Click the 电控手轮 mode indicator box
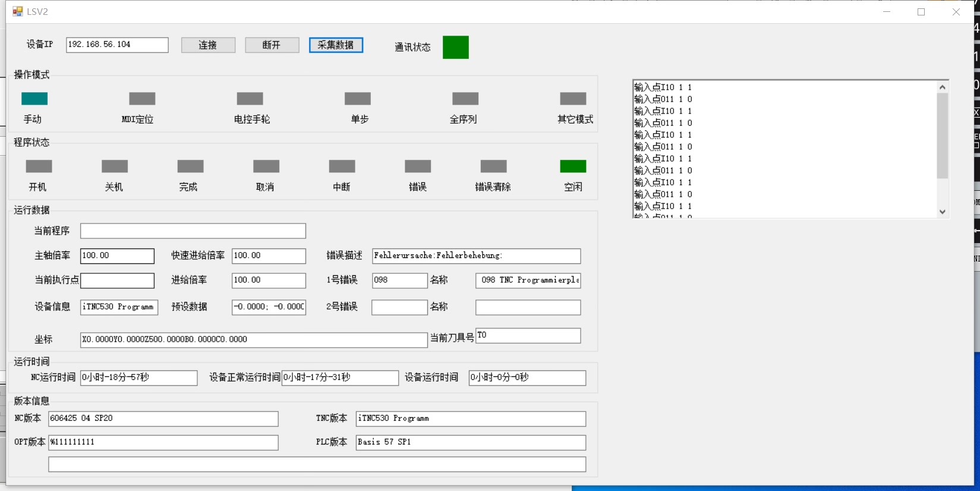Image resolution: width=980 pixels, height=491 pixels. 250,99
